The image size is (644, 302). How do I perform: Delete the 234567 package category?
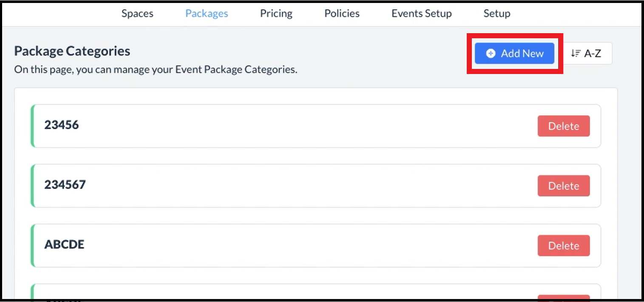point(563,186)
